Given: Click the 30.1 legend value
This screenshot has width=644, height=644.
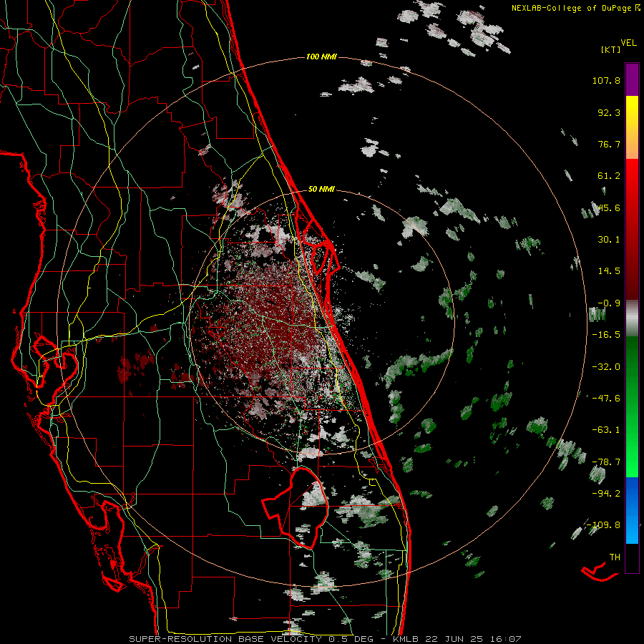Looking at the screenshot, I should (609, 240).
